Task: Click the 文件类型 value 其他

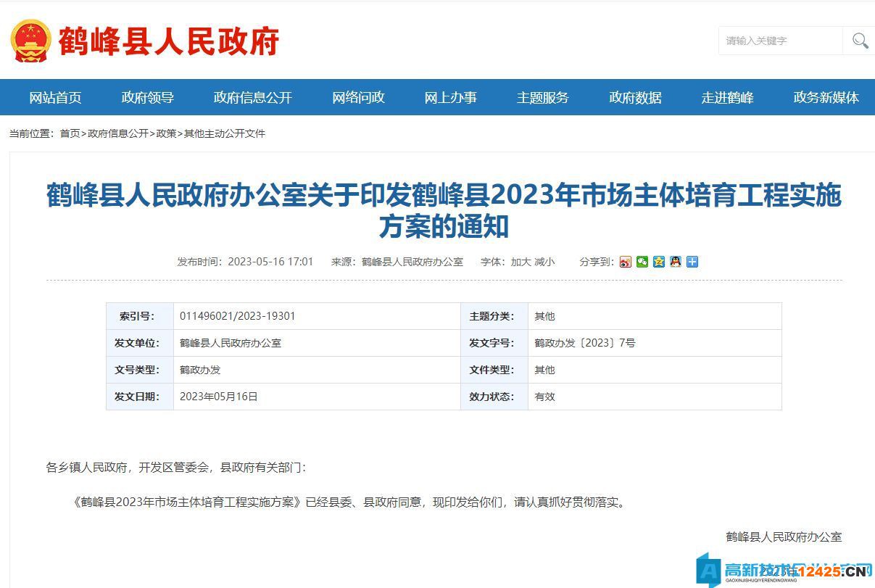Action: pos(544,370)
